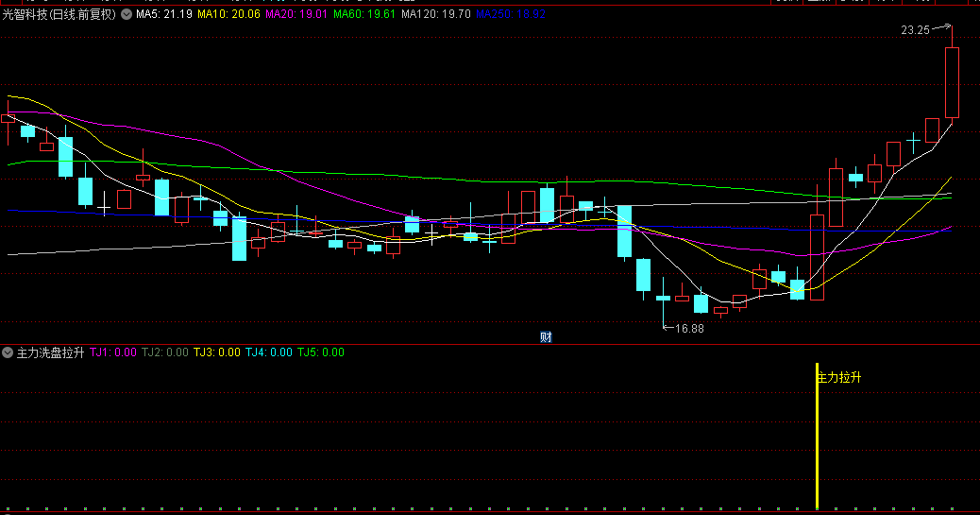Open the dropdown icon beside 光智科技 title
Image resolution: width=980 pixels, height=515 pixels.
127,14
